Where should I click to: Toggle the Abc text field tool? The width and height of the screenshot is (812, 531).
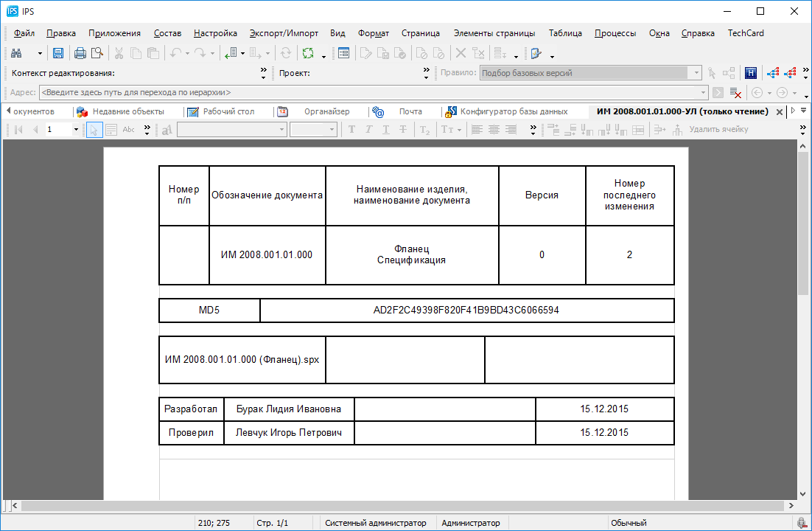click(129, 130)
